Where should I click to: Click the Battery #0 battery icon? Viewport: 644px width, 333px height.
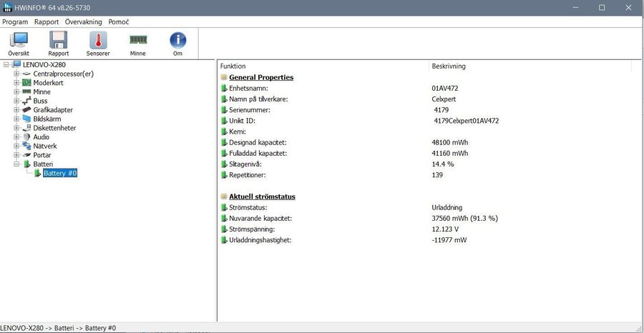pos(37,173)
